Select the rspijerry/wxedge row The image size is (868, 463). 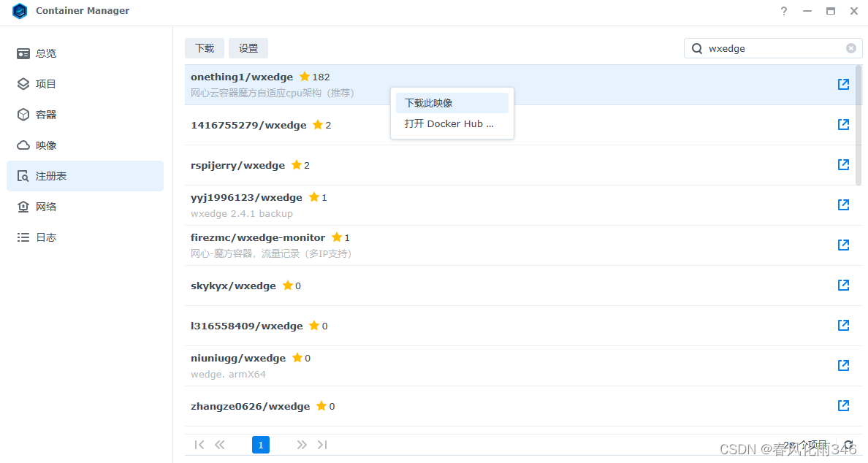[x=520, y=165]
